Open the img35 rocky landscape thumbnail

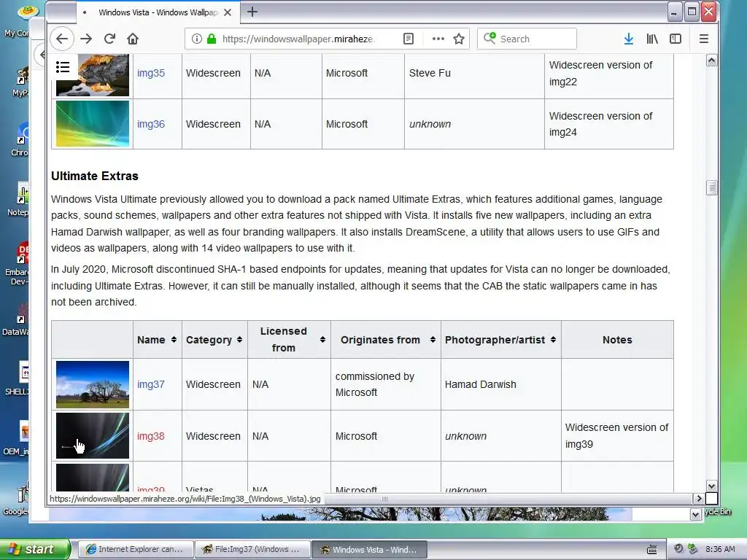coord(93,75)
